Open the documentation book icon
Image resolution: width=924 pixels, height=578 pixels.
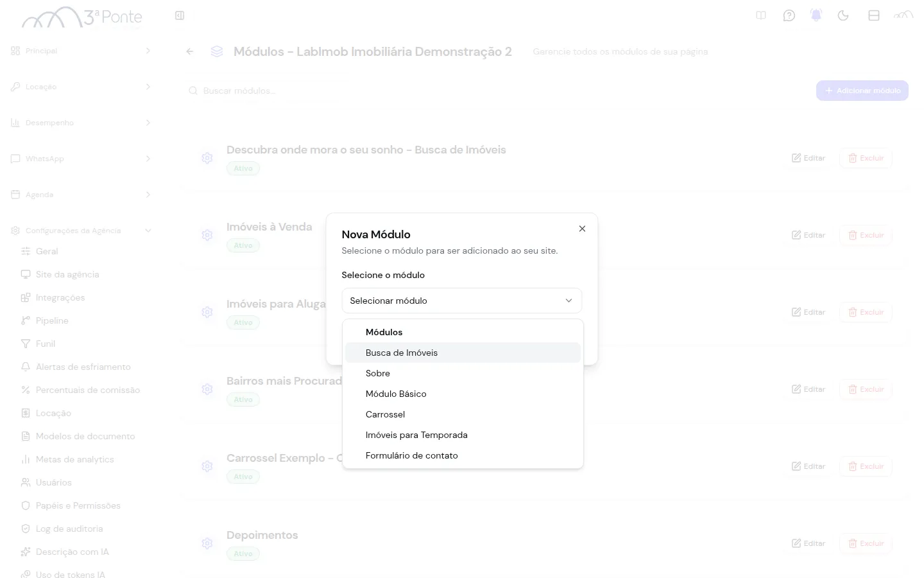[x=761, y=15]
